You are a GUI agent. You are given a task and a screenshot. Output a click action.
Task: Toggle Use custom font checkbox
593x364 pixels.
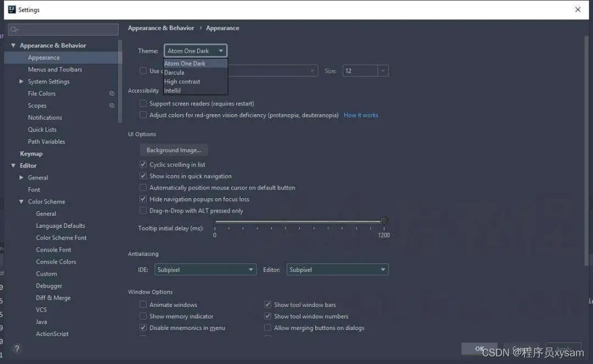click(143, 71)
